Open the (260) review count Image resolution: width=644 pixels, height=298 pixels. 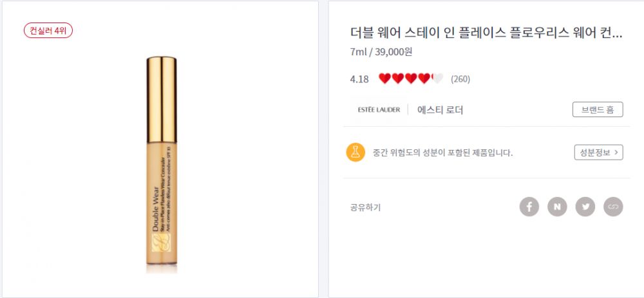460,79
